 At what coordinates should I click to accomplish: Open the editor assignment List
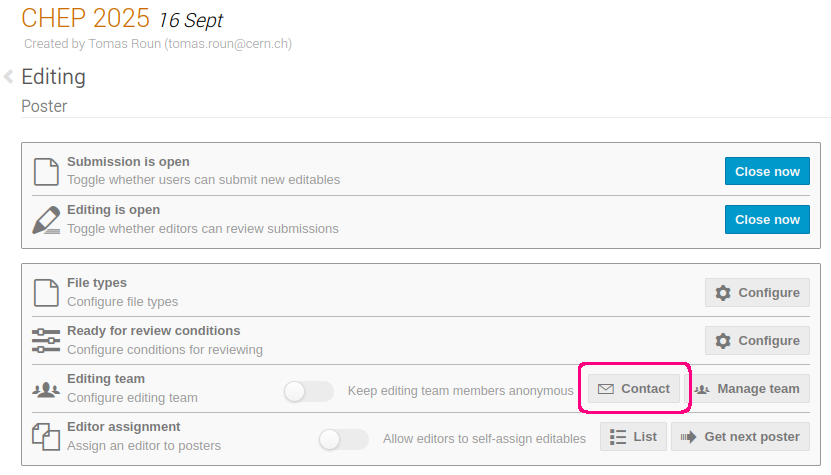click(633, 437)
